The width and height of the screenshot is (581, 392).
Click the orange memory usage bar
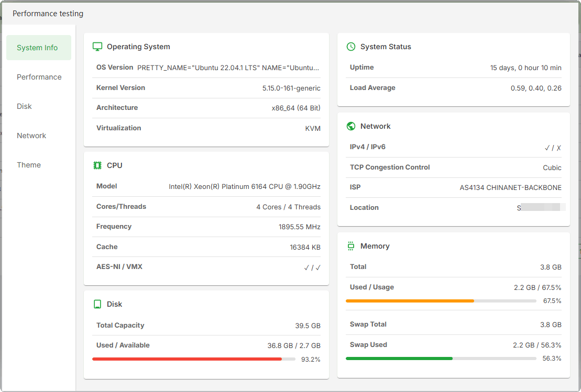pos(410,301)
